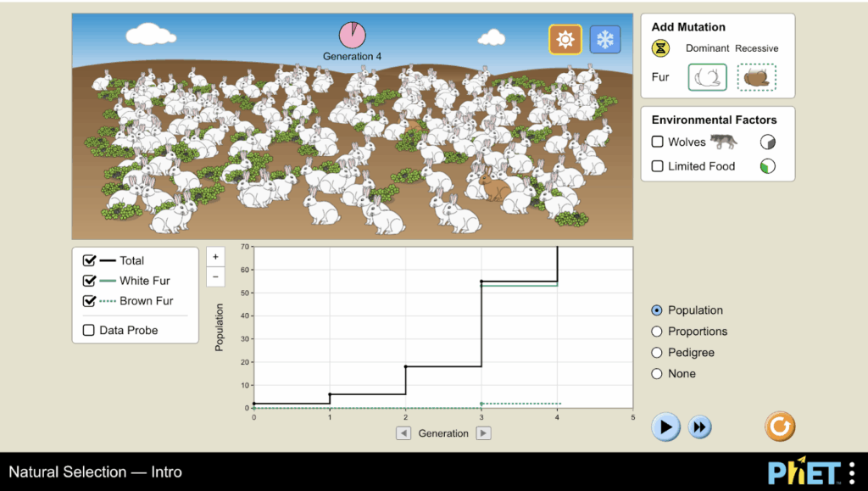The width and height of the screenshot is (868, 491).
Task: Click the 'Environmental Factors' heading
Action: tap(714, 120)
